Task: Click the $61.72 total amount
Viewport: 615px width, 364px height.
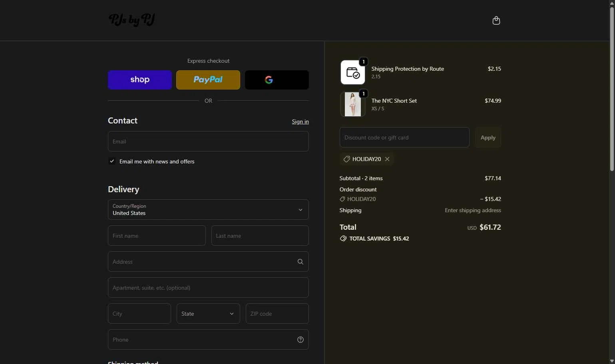Action: point(490,227)
